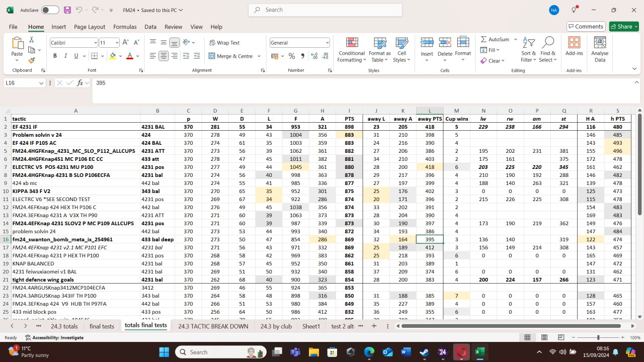
Task: Apply Bold formatting to the cell
Action: coord(55,56)
